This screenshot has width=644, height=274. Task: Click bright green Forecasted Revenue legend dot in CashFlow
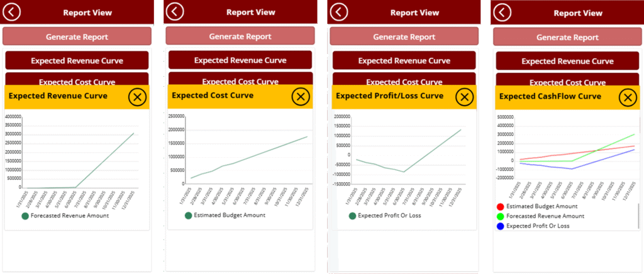[x=500, y=216]
